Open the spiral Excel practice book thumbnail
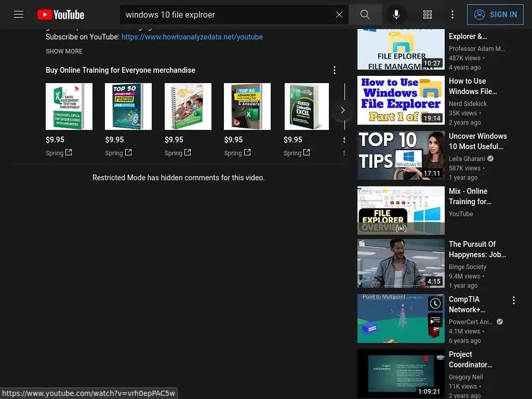This screenshot has height=399, width=532. pos(188,107)
